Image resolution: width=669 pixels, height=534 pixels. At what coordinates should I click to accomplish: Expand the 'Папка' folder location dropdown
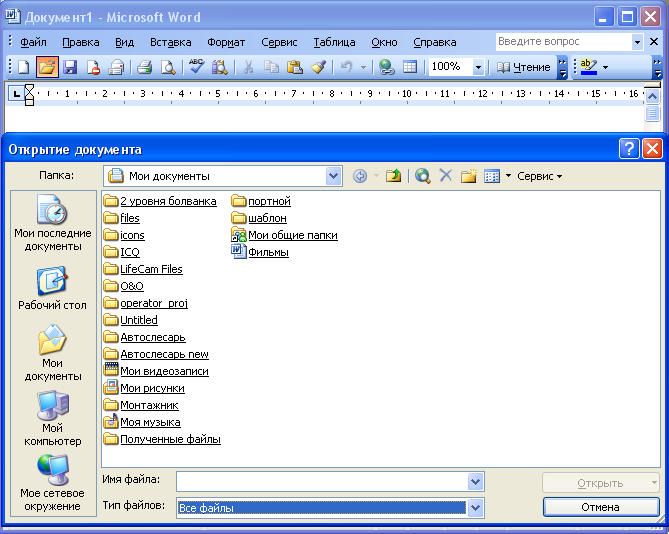click(x=333, y=176)
